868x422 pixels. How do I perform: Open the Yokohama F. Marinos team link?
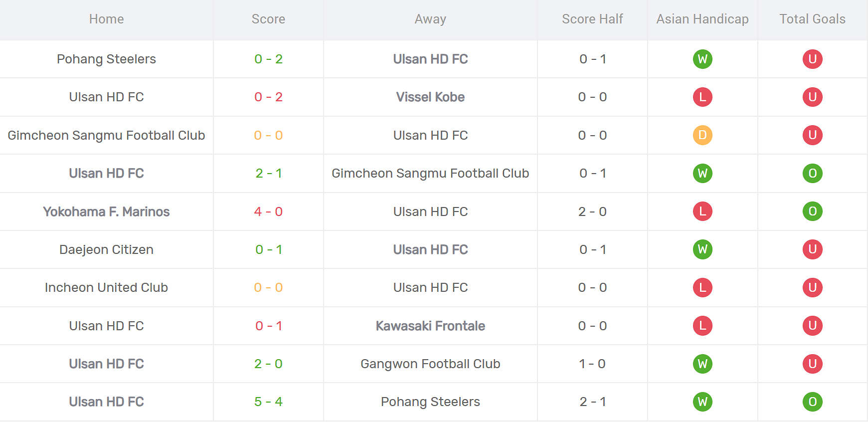click(x=106, y=211)
